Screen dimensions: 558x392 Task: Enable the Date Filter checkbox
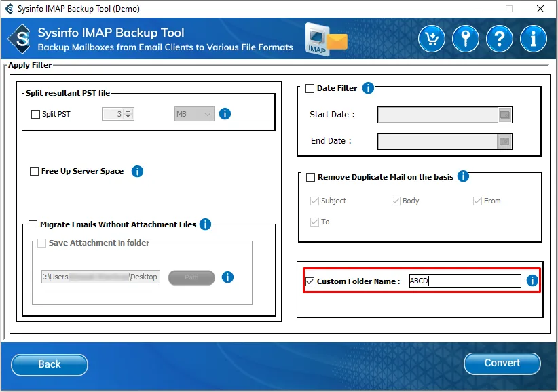[x=310, y=88]
